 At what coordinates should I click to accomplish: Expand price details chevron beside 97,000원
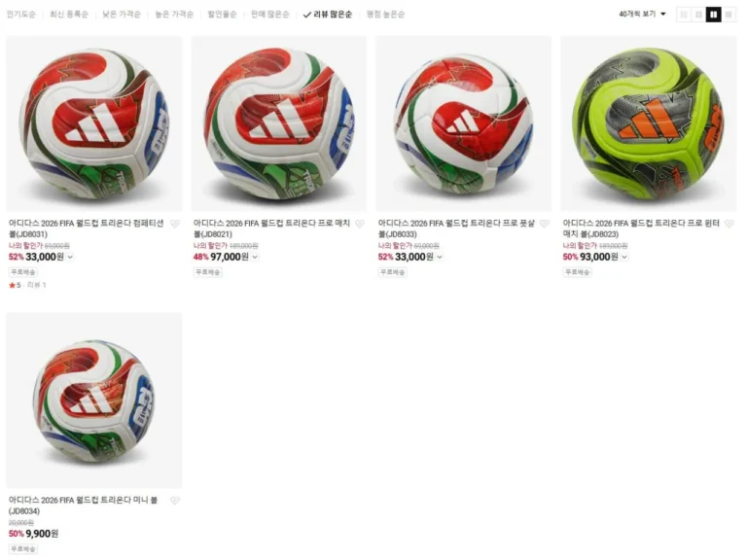coord(256,257)
